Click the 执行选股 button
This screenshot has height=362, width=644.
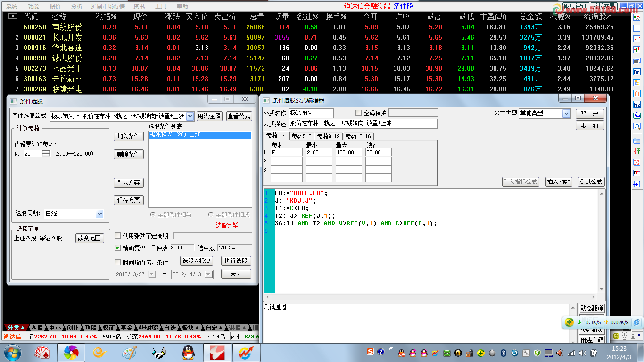[x=237, y=261]
